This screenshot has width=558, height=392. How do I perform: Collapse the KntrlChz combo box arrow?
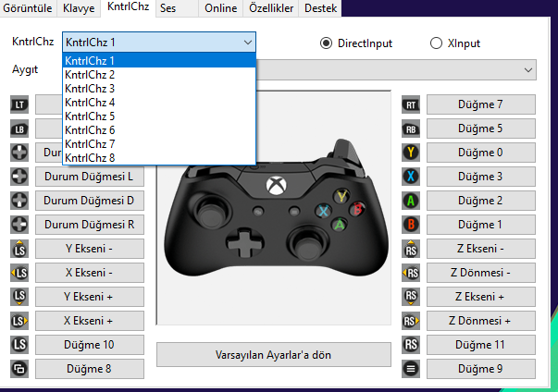(x=248, y=43)
